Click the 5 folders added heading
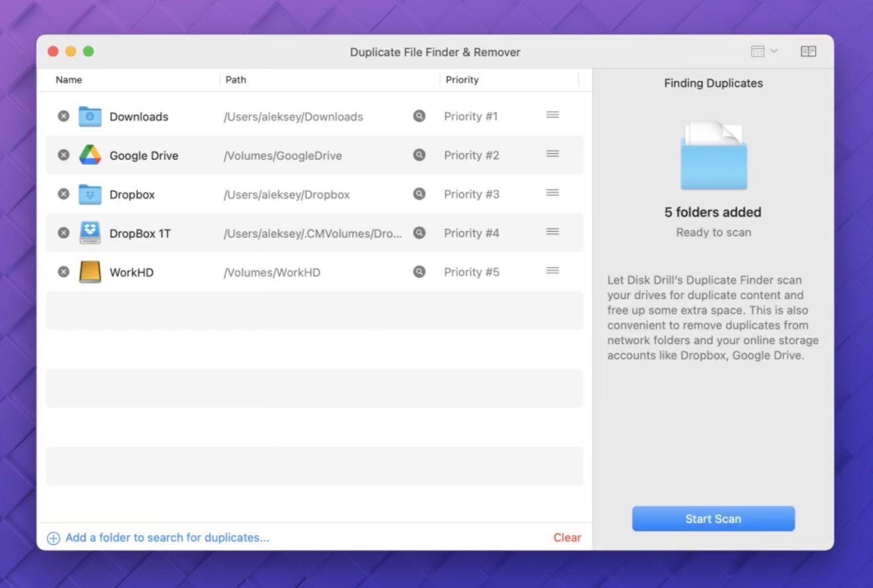This screenshot has width=873, height=588. [x=713, y=212]
